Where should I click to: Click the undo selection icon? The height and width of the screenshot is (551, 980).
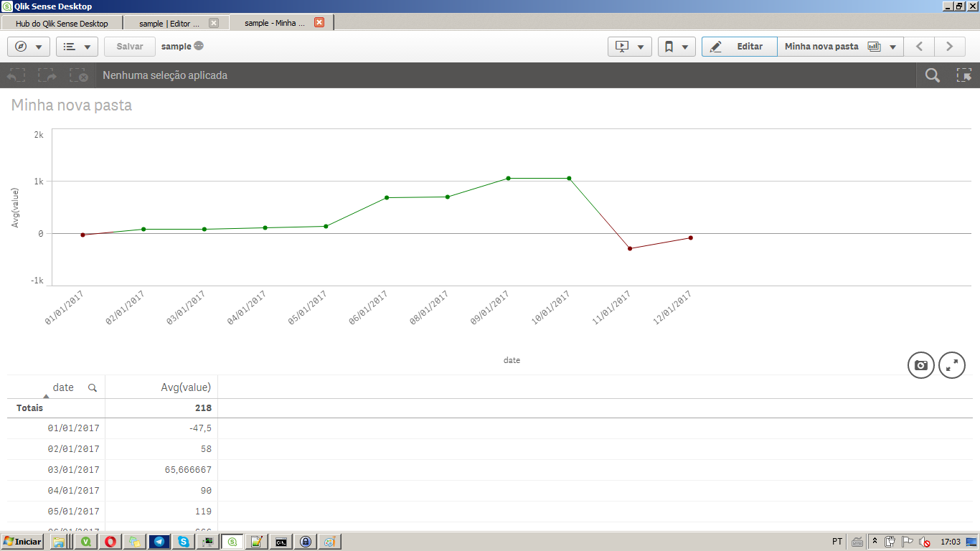[16, 75]
